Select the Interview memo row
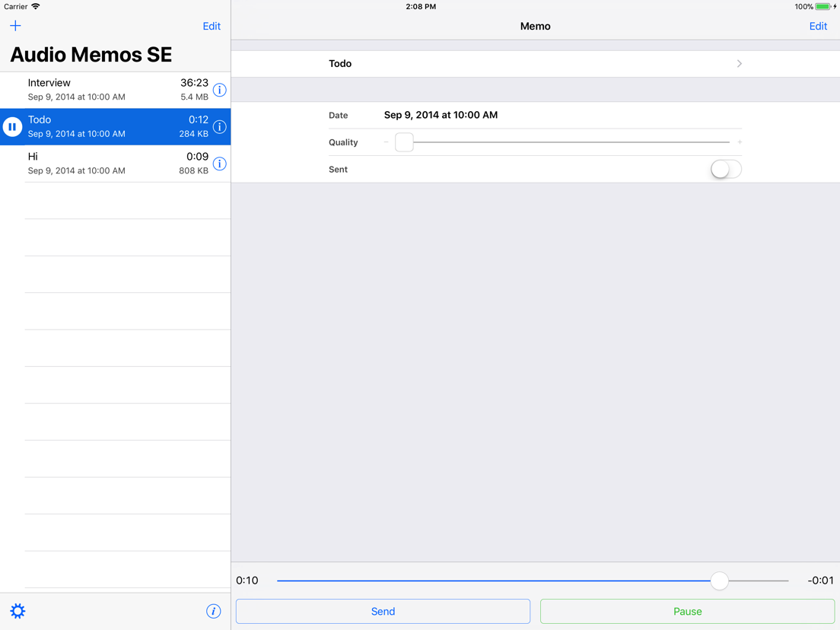 (x=115, y=90)
